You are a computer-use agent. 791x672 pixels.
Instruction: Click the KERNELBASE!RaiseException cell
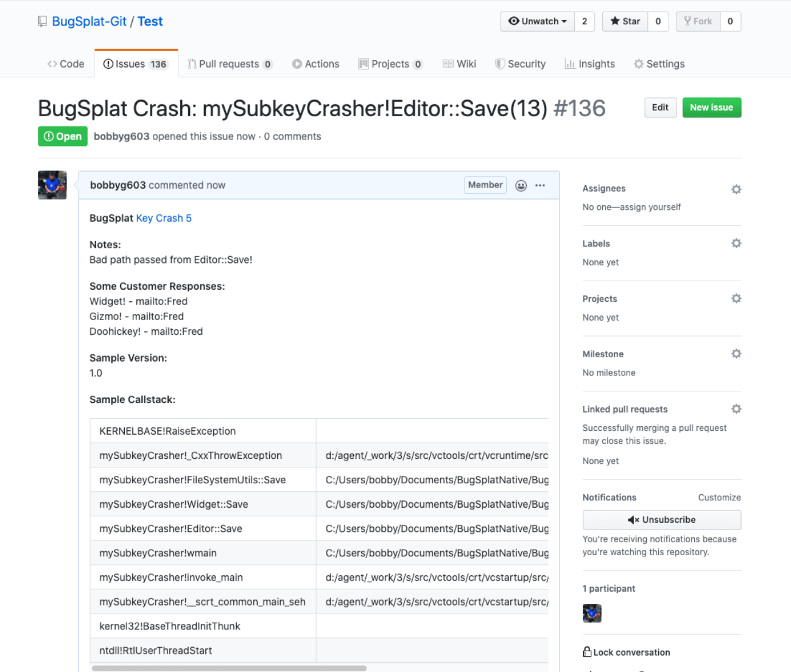point(203,431)
